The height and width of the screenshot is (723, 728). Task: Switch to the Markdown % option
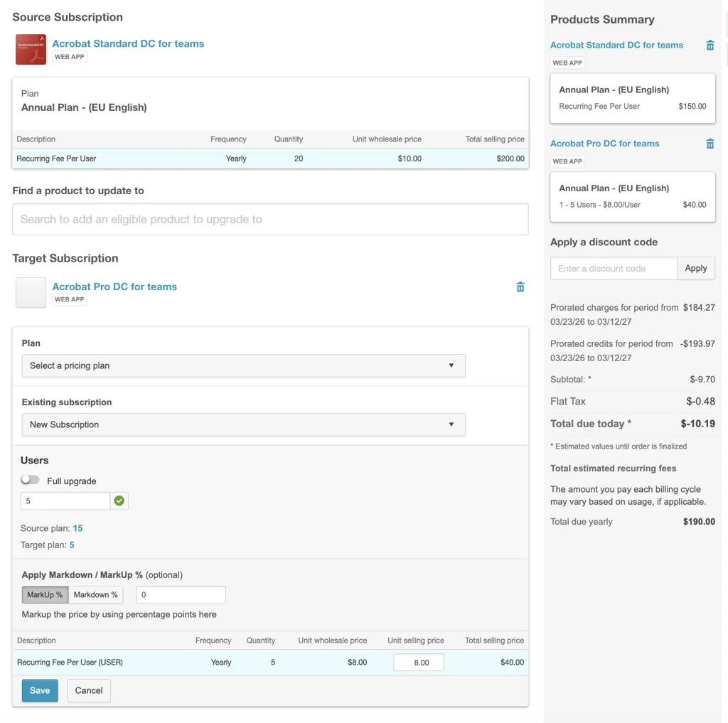click(96, 595)
